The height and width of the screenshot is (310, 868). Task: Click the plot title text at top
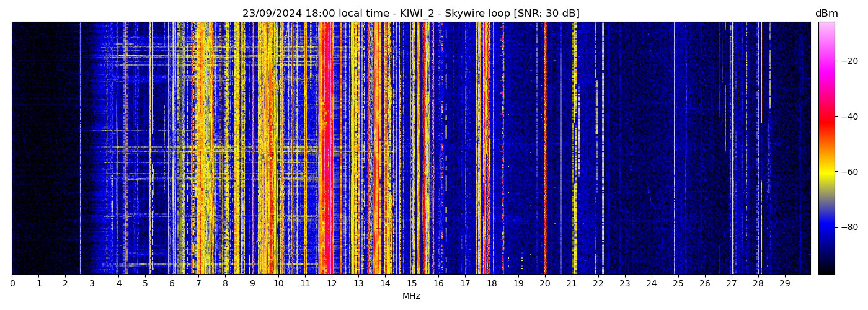[410, 14]
